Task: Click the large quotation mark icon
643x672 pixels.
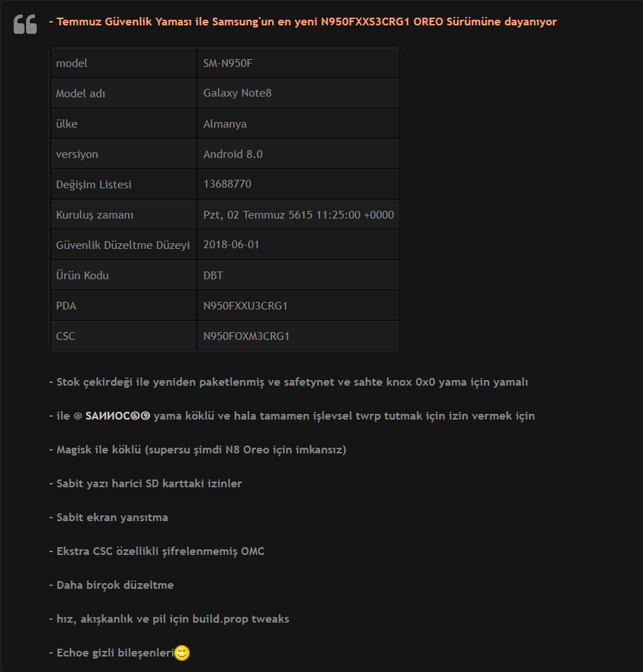Action: (x=25, y=24)
